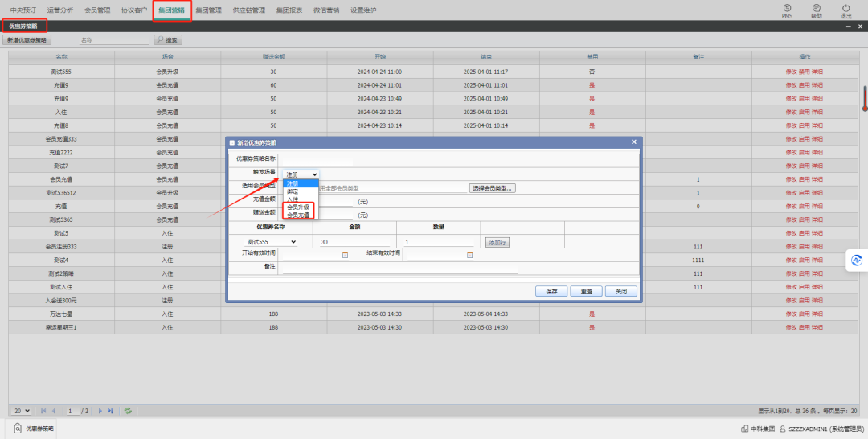This screenshot has width=868, height=439.
Task: Click the 添加行 button
Action: [x=497, y=243]
